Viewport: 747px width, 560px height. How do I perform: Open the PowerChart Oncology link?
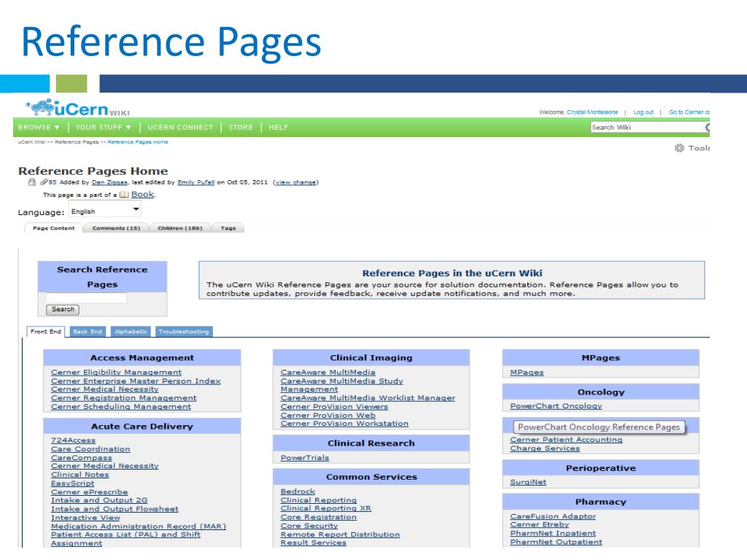click(556, 406)
